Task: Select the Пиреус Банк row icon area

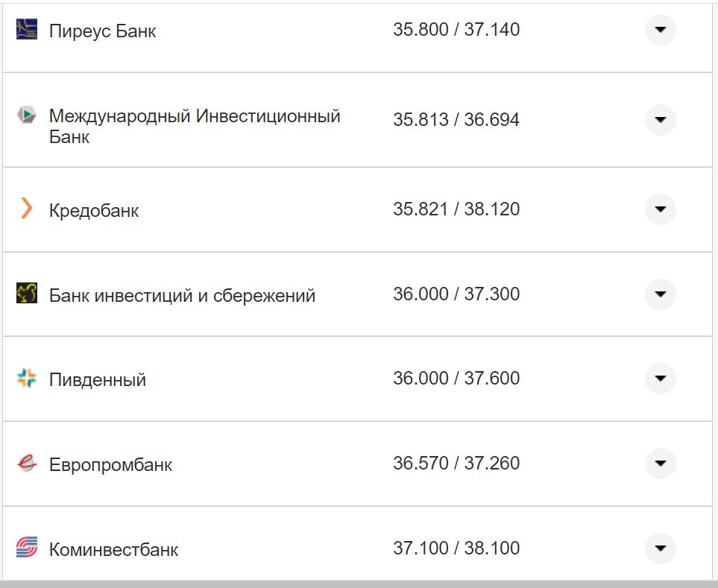Action: pos(25,30)
